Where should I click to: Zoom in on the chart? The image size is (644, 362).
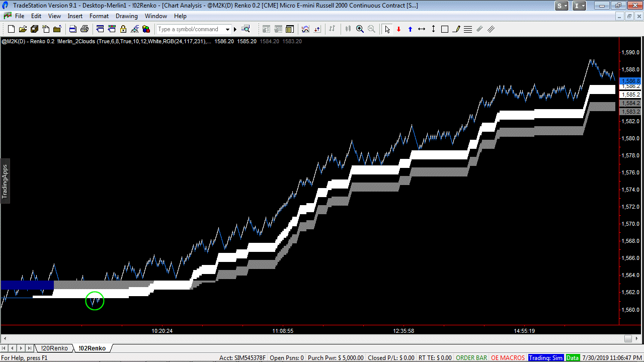point(360,29)
